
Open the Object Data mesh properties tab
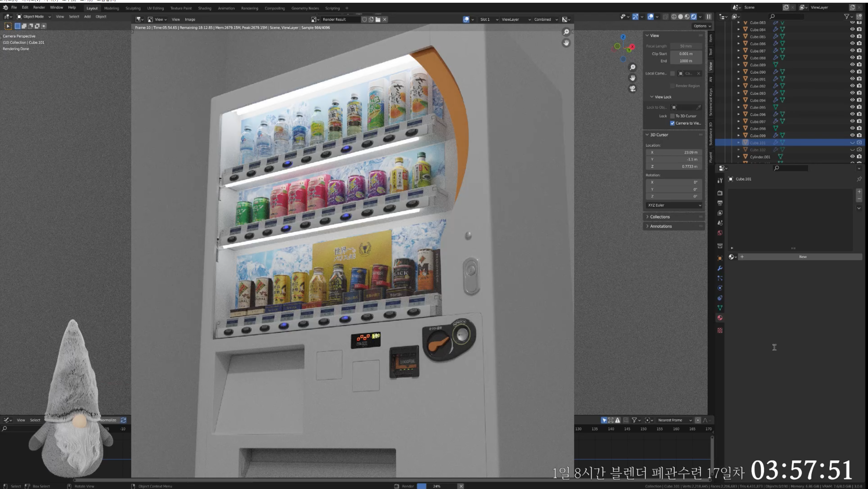pos(720,308)
